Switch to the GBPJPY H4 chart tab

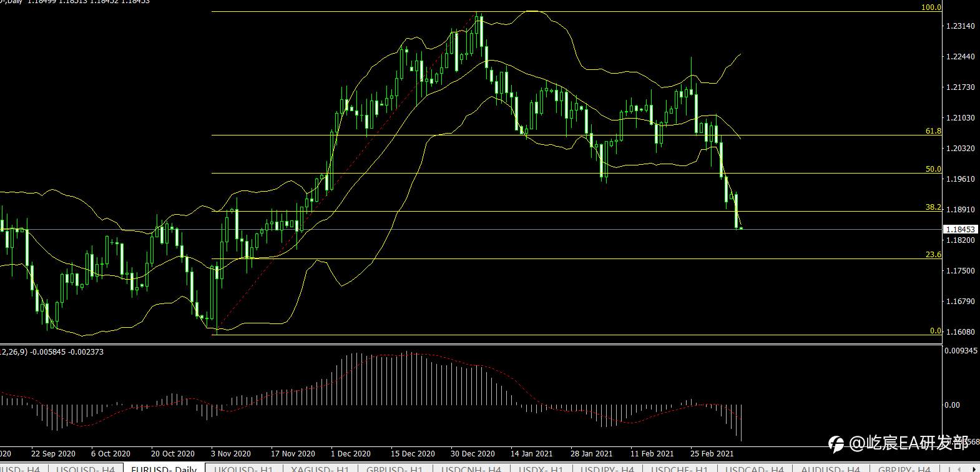click(904, 468)
